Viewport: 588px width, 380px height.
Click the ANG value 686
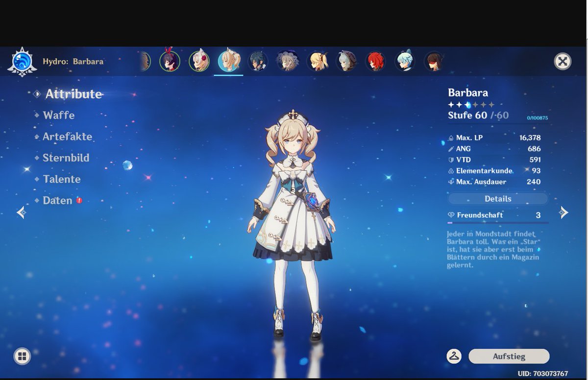click(x=535, y=149)
